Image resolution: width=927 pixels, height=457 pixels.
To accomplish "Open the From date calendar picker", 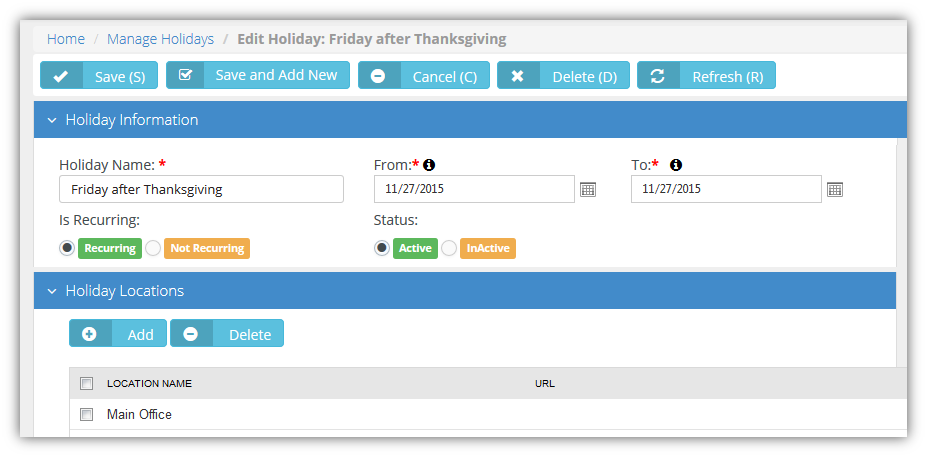I will pyautogui.click(x=588, y=190).
